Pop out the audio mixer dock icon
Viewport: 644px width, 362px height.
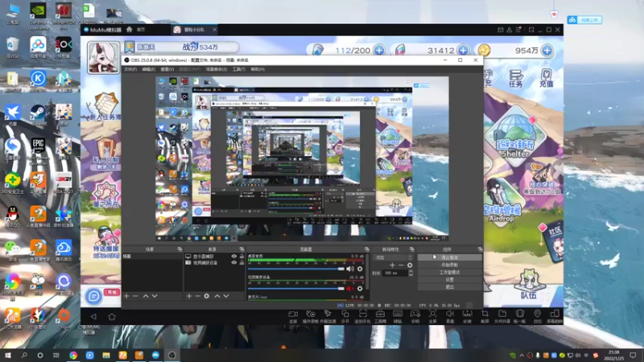pos(367,249)
